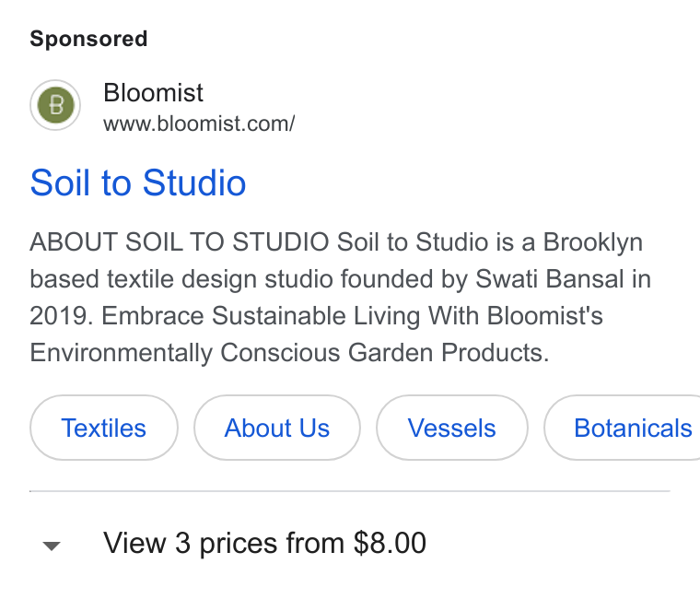Click the Bloomist advertiser name
The width and height of the screenshot is (700, 599).
153,93
